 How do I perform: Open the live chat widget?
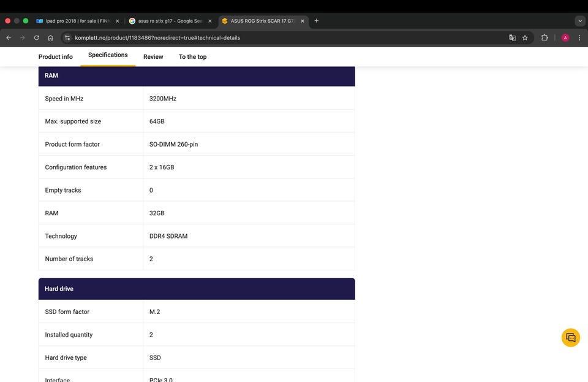pos(571,337)
